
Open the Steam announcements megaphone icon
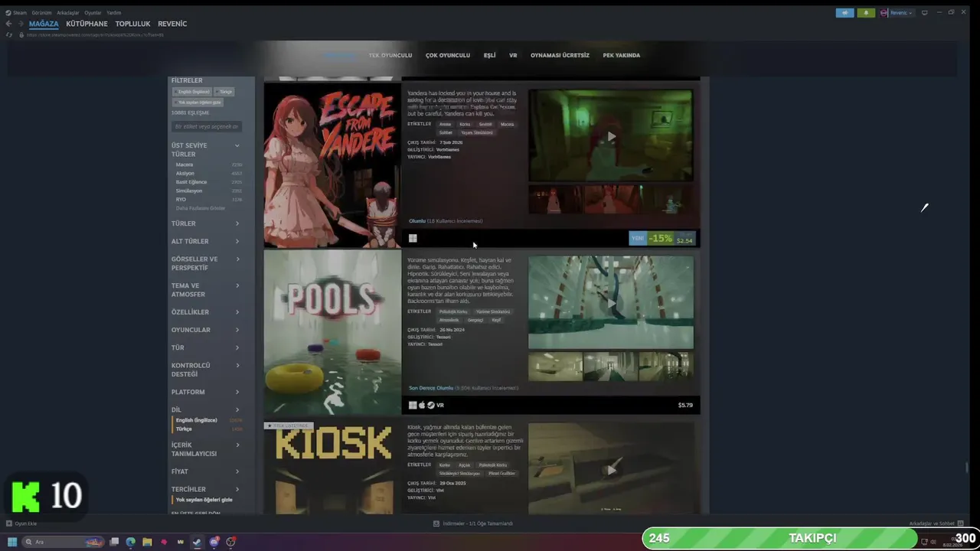(x=844, y=13)
